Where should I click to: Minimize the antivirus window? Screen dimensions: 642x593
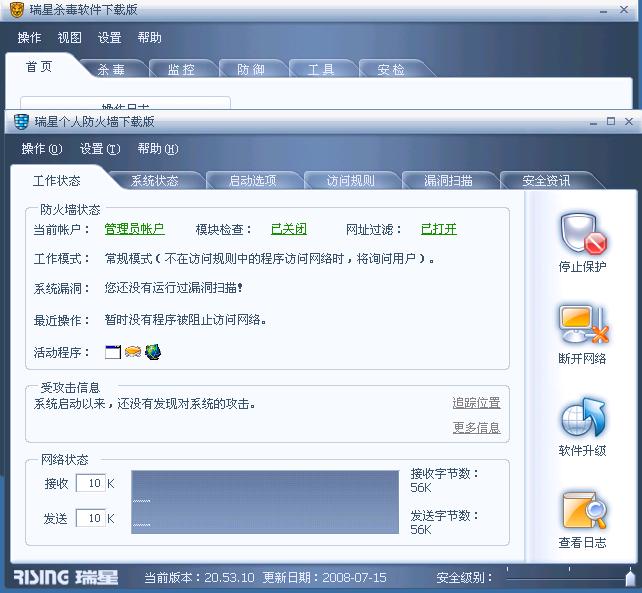point(604,11)
